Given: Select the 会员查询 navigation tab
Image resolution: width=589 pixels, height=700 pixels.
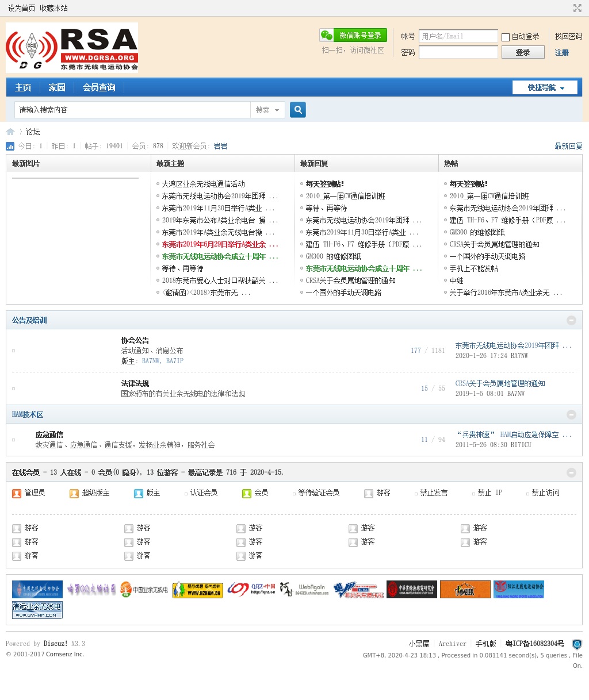Looking at the screenshot, I should point(99,87).
